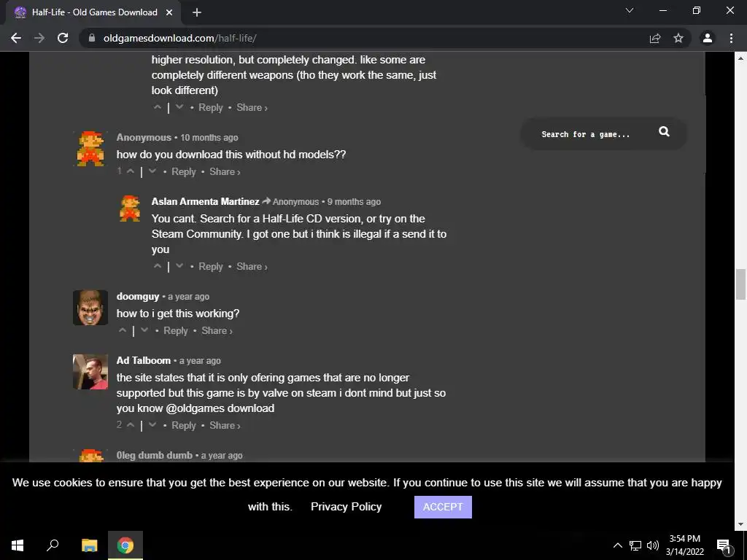Screen dimensions: 747x560
Task: Click the 0leg dumb dumb username
Action: 155,455
